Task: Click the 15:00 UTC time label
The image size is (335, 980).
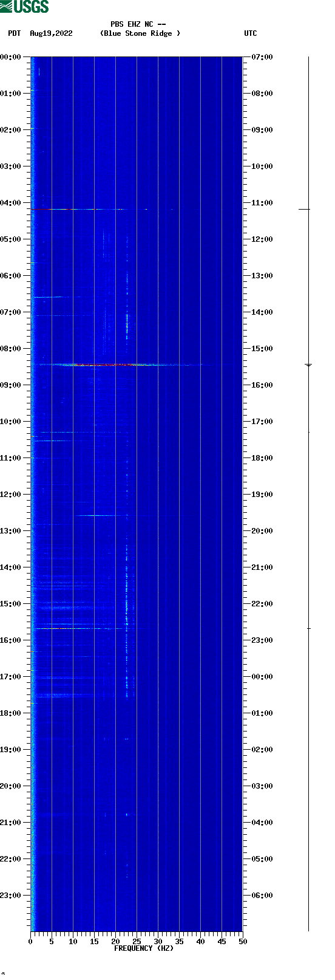Action: (262, 349)
